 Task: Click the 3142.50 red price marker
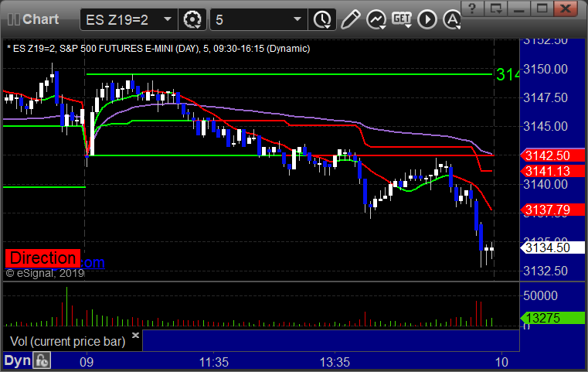(x=552, y=155)
